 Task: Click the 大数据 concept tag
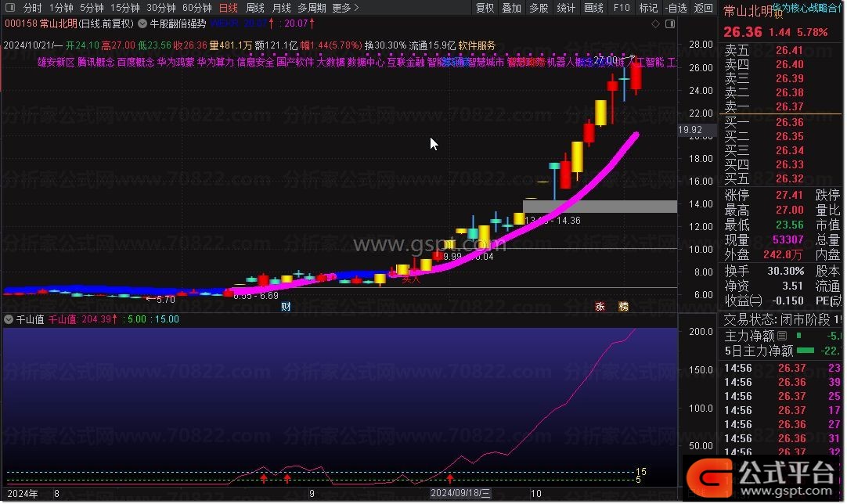[x=330, y=62]
